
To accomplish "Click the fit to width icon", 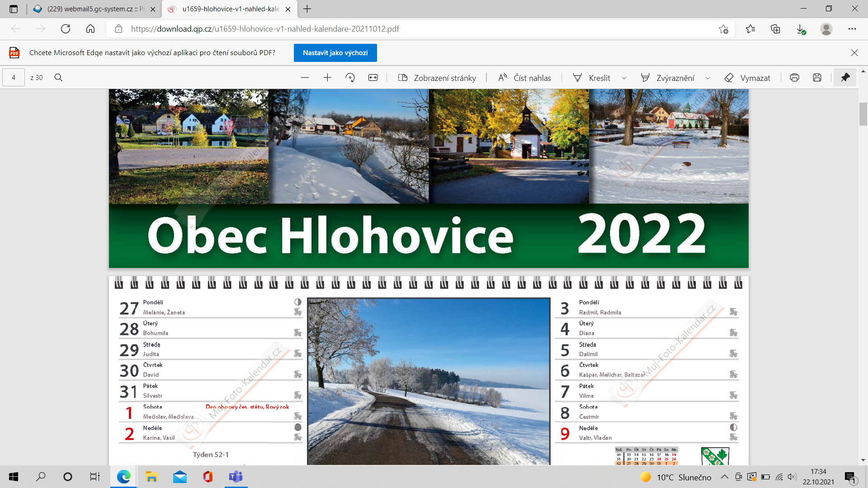I will (x=373, y=78).
